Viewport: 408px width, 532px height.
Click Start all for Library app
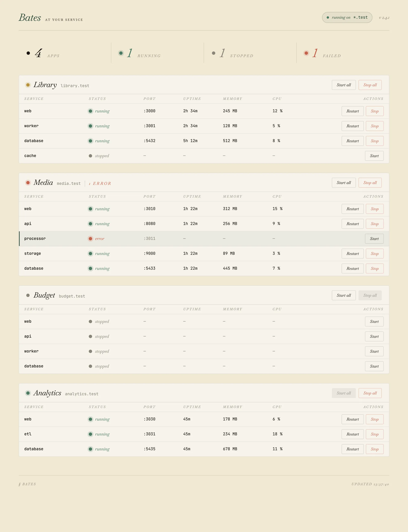[344, 85]
